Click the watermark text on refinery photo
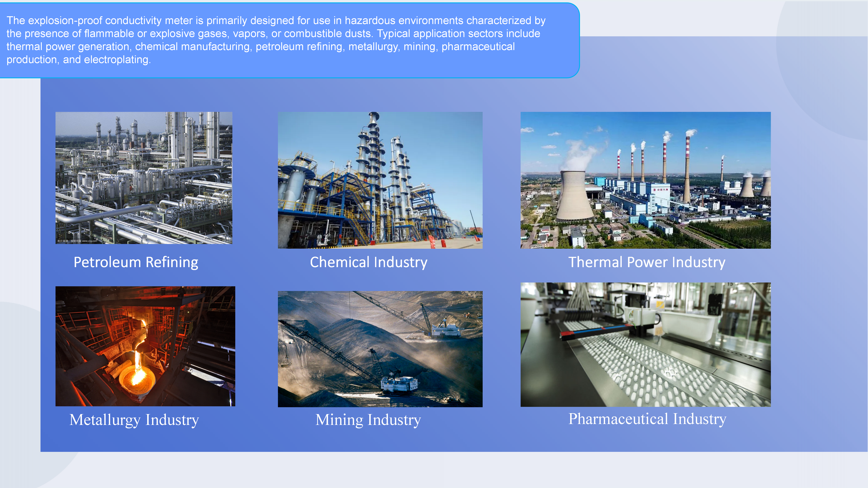Viewport: 868px width, 488px height. (77, 241)
